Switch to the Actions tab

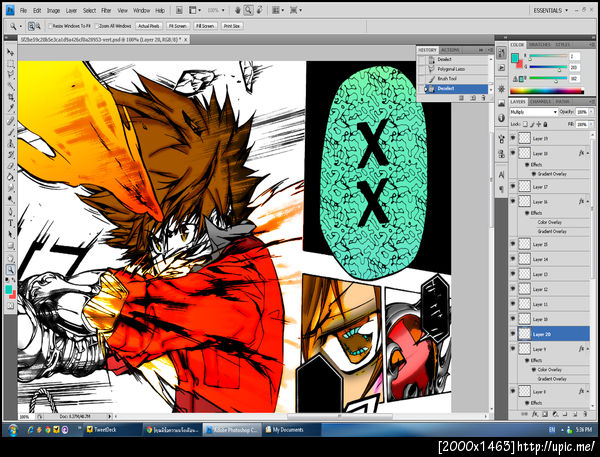(450, 50)
